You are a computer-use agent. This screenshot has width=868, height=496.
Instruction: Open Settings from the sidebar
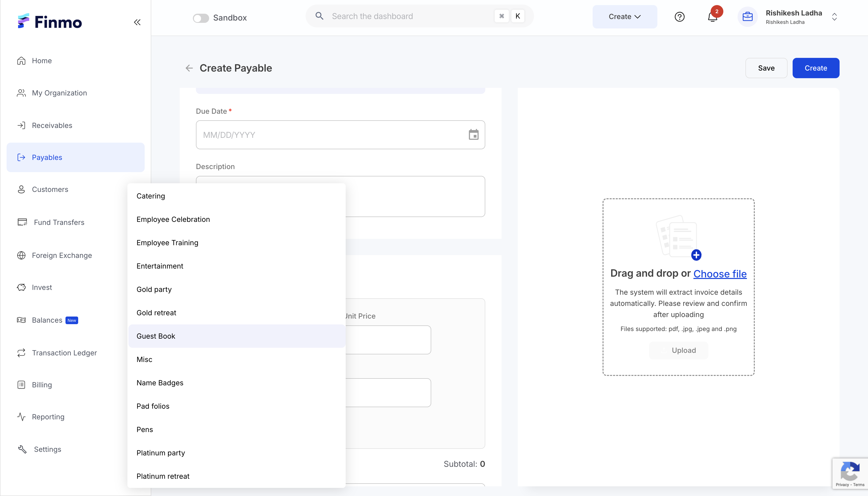pos(47,449)
